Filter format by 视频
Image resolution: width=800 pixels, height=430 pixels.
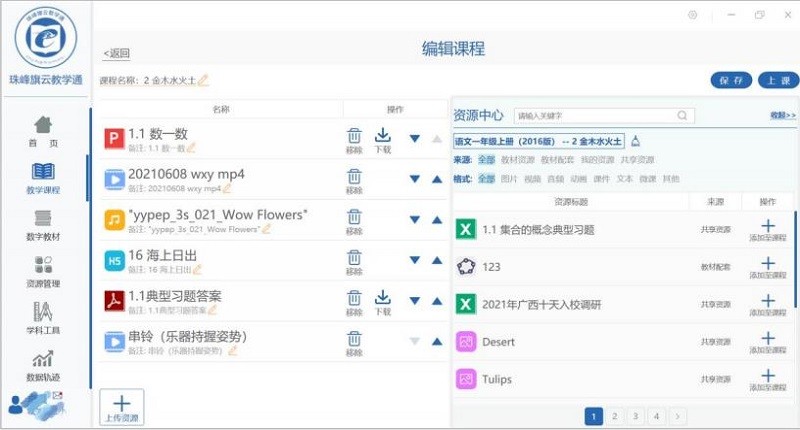tap(532, 179)
